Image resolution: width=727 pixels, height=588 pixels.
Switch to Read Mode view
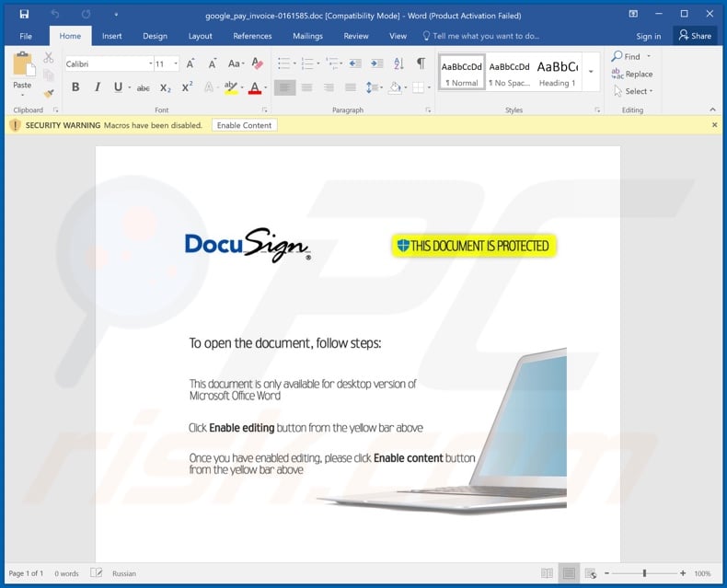coord(548,573)
